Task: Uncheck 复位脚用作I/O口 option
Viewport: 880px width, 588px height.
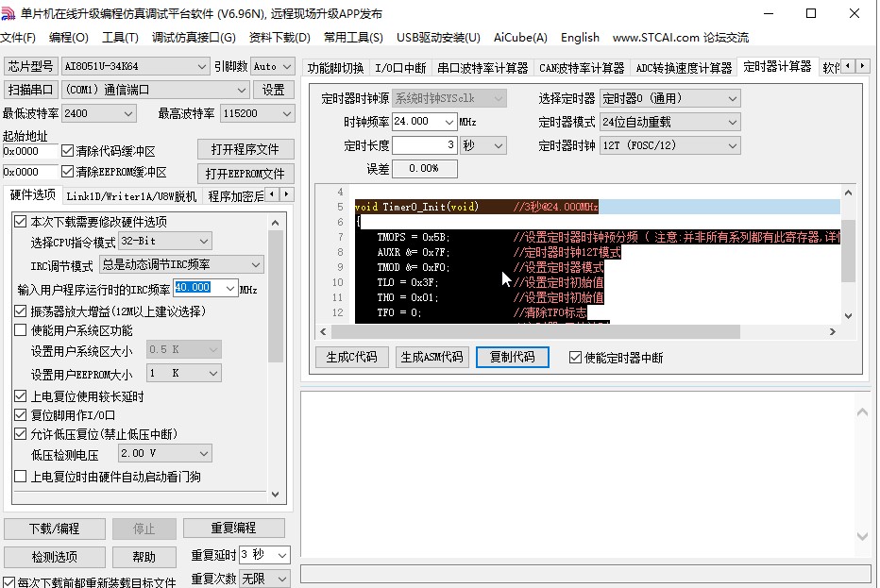Action: click(x=21, y=418)
